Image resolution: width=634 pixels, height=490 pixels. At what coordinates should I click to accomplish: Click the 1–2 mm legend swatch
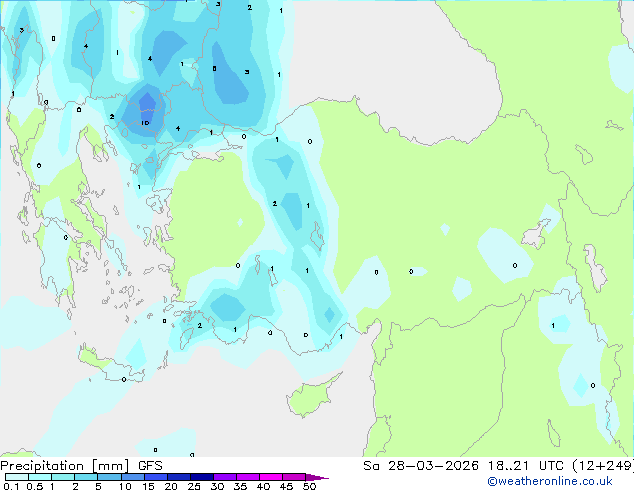(x=63, y=477)
